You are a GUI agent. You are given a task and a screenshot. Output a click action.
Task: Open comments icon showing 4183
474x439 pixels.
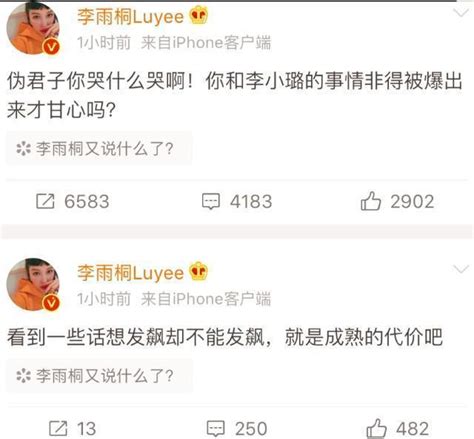click(211, 202)
